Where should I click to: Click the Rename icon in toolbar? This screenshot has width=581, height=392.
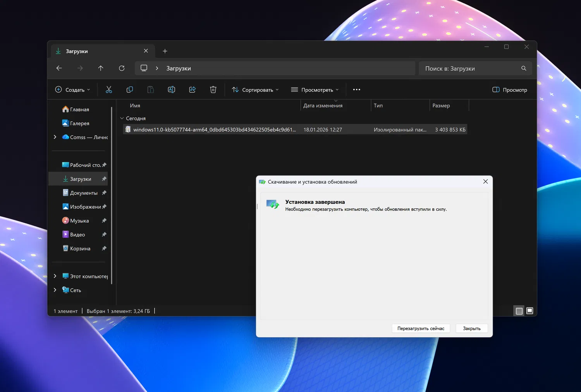click(x=171, y=89)
